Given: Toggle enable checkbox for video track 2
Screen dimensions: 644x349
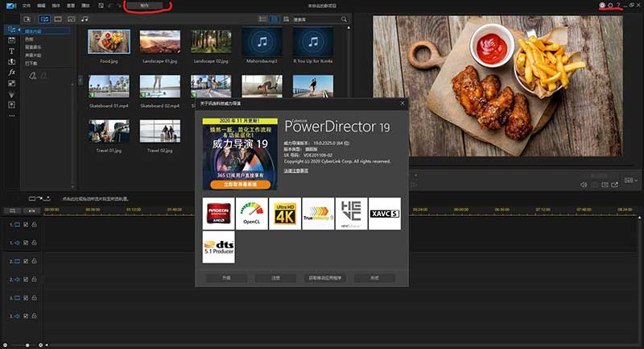Looking at the screenshot, I should [26, 261].
